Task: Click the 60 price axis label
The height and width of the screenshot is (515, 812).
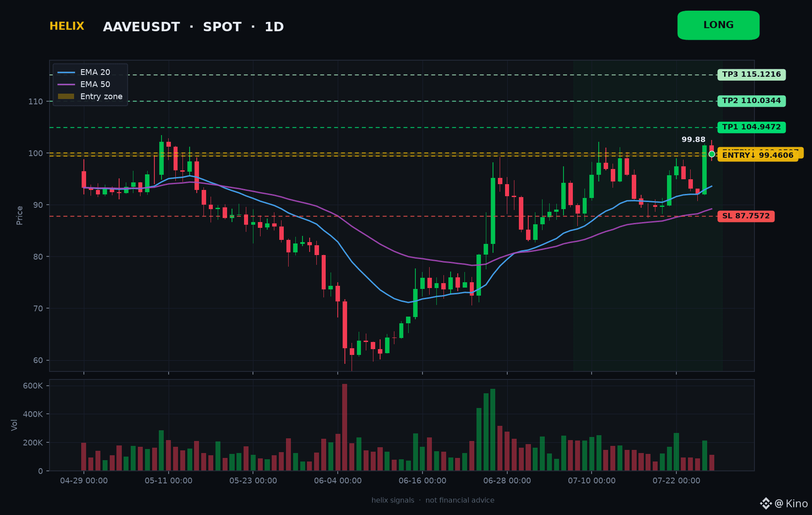Action: pyautogui.click(x=38, y=360)
